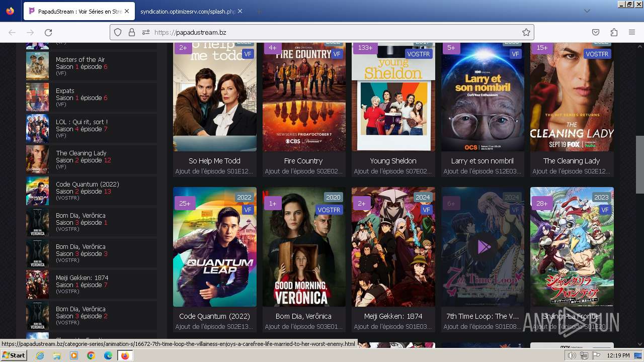The height and width of the screenshot is (362, 644).
Task: Click the page vertical scrollbar thumb
Action: pos(639,164)
